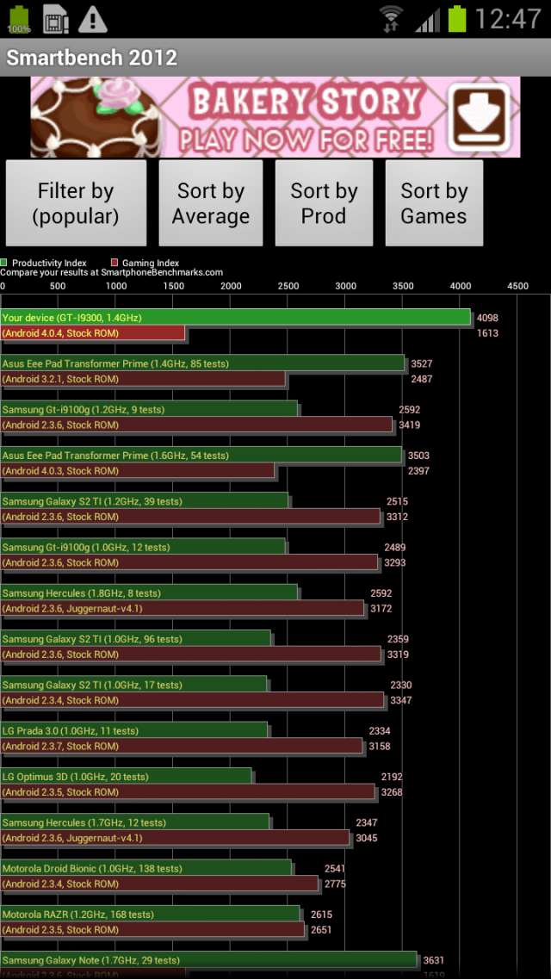The height and width of the screenshot is (980, 551).
Task: Tap the 12:47 clock
Action: pyautogui.click(x=507, y=19)
